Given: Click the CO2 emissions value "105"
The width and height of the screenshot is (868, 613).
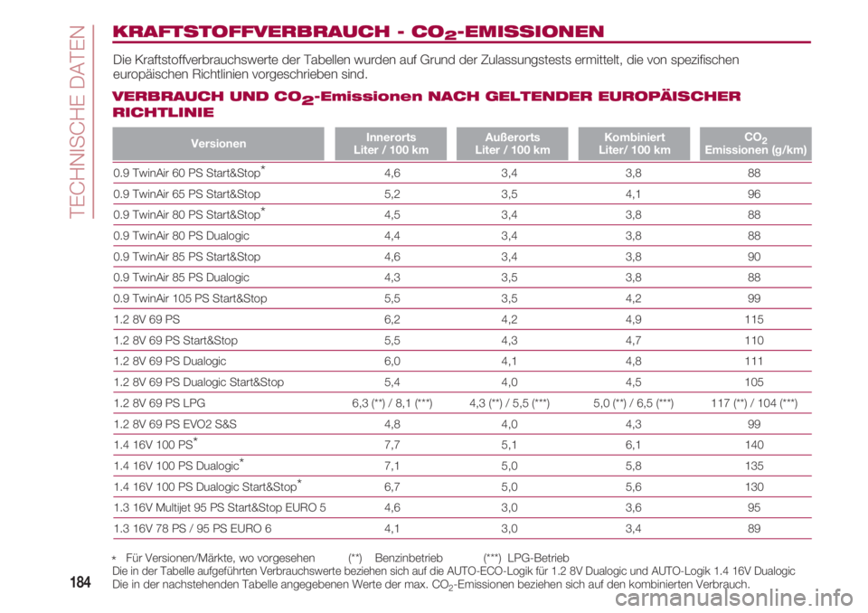Looking at the screenshot, I should pyautogui.click(x=754, y=382).
